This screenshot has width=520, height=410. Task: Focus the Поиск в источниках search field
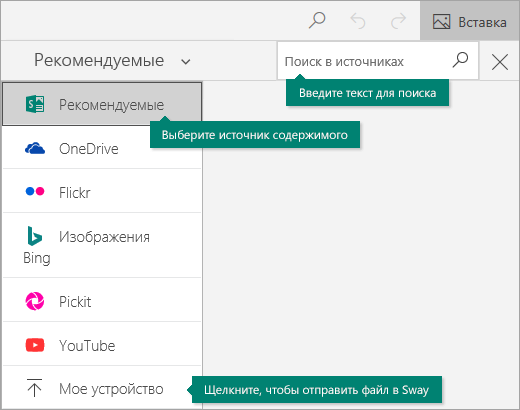tap(378, 61)
